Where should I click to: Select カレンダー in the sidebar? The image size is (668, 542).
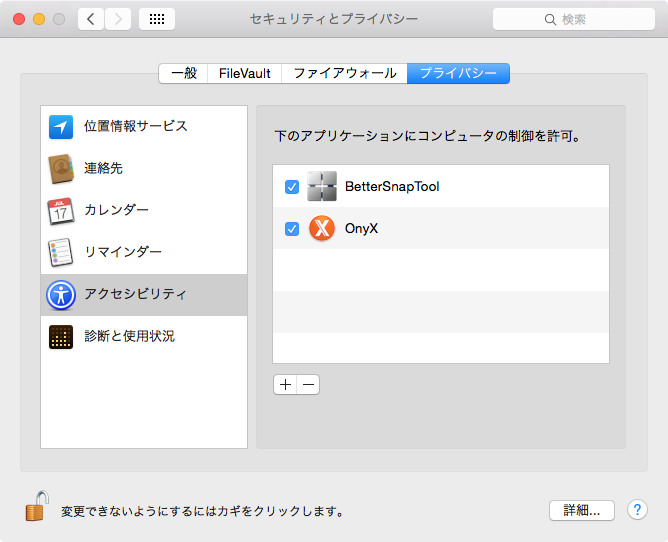pyautogui.click(x=144, y=210)
